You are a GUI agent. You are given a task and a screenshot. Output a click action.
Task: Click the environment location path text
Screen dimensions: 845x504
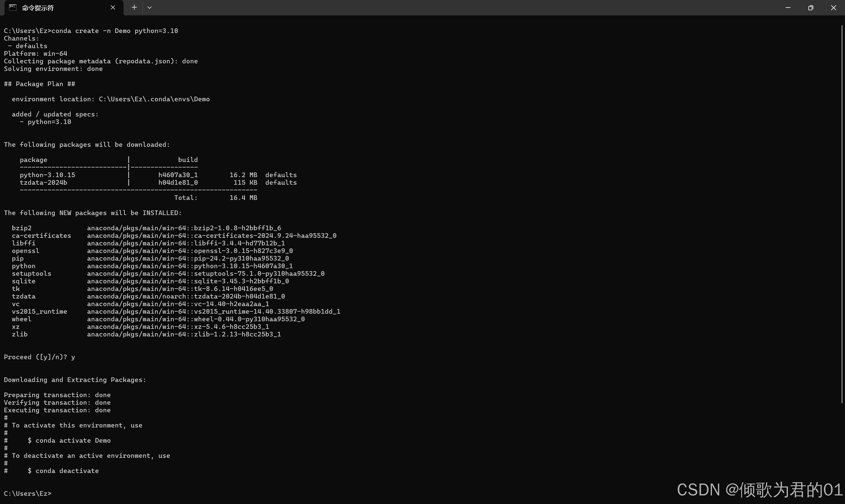pos(154,99)
